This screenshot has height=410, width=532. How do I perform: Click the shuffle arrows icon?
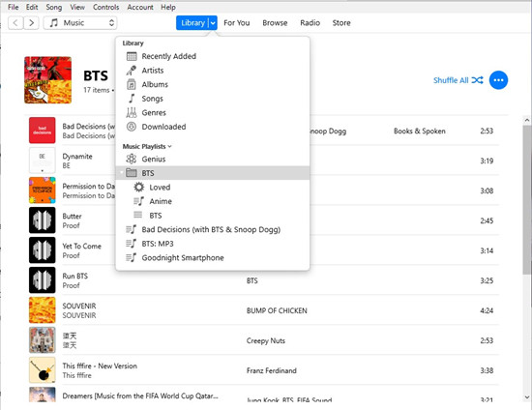(x=478, y=80)
